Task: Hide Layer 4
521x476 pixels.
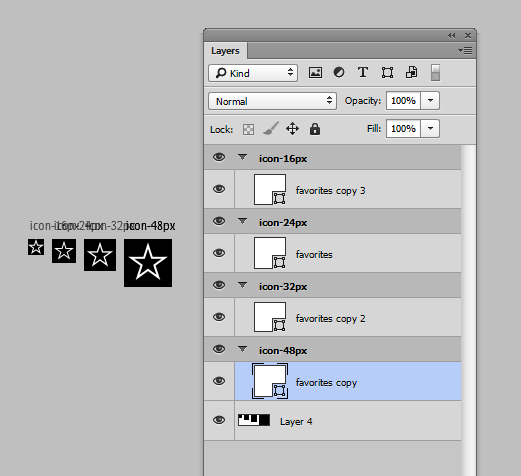Action: tap(219, 420)
